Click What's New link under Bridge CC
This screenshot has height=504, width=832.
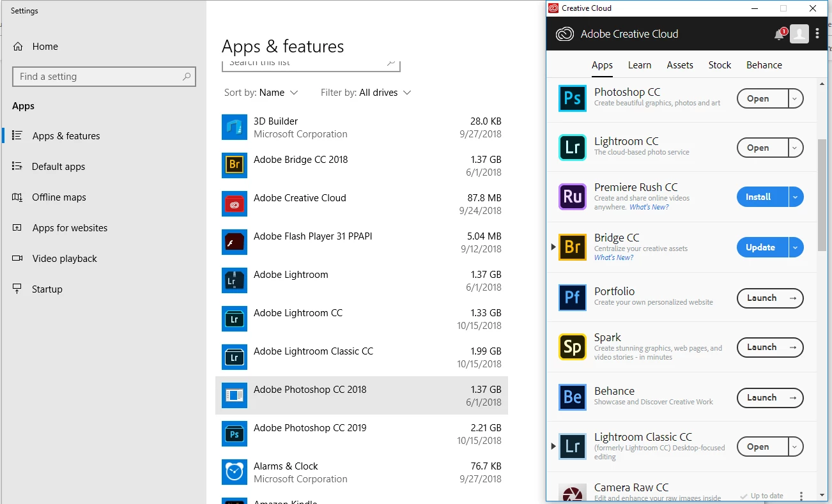click(614, 257)
